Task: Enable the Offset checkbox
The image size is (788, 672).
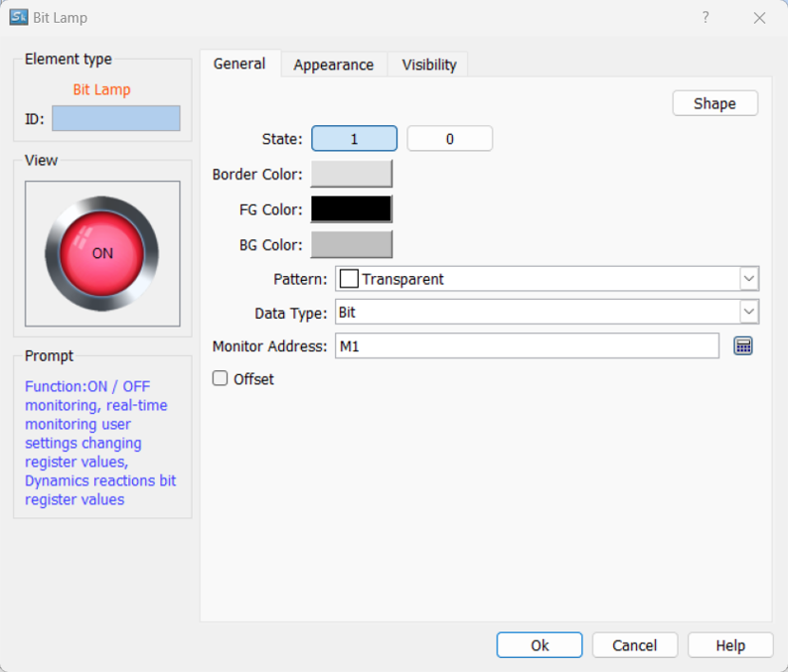Action: click(220, 379)
